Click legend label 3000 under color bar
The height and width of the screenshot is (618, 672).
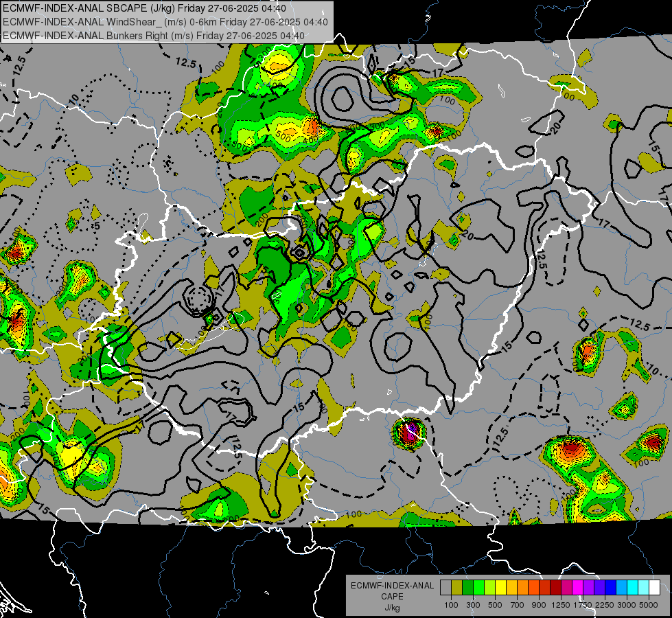point(627,605)
